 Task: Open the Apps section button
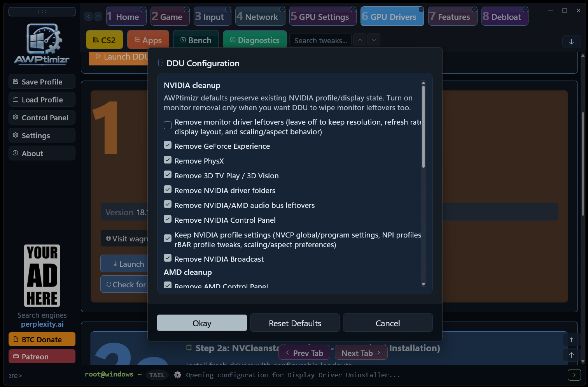(x=148, y=40)
